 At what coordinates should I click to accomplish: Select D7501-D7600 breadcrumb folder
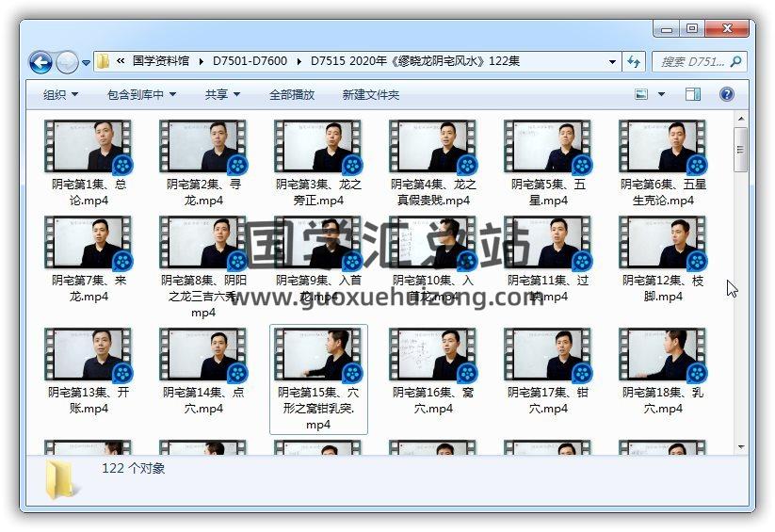[250, 61]
